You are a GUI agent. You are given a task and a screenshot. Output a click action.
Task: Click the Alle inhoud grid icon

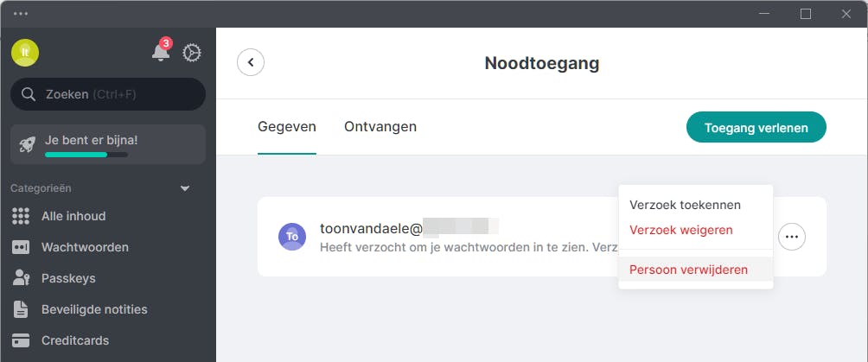21,216
